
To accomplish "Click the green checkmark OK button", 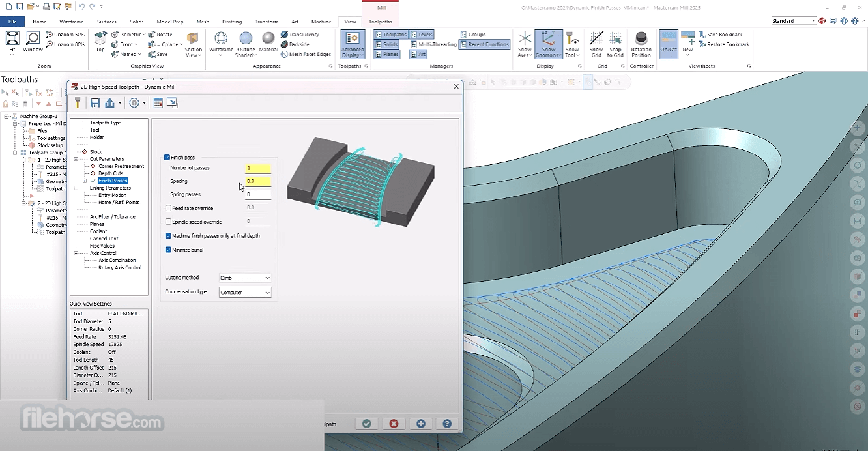I will 367,424.
